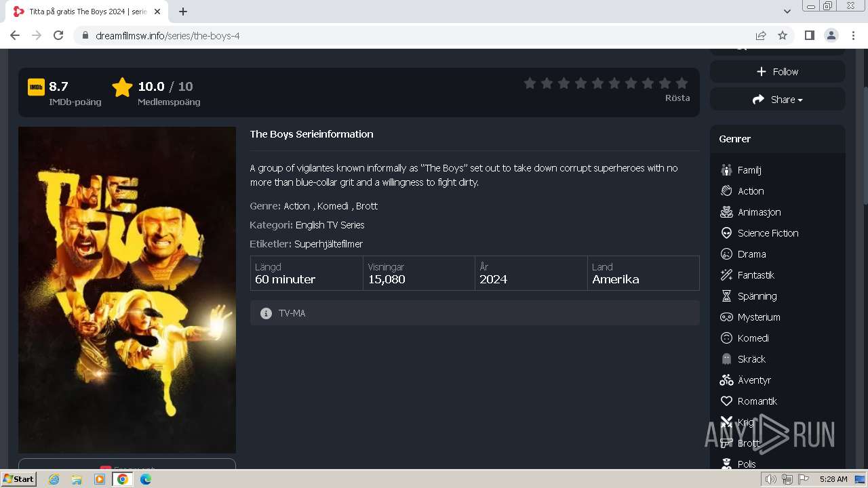Open the English TV Series category

point(330,225)
